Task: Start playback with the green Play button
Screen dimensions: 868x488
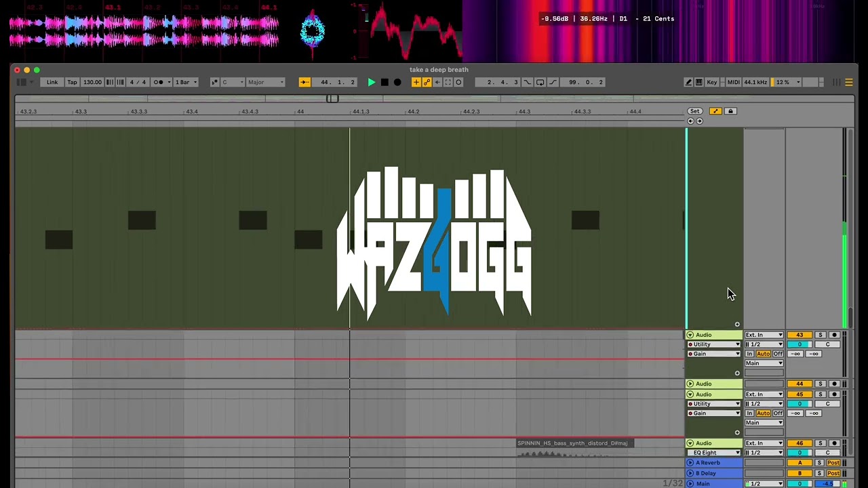Action: 371,82
